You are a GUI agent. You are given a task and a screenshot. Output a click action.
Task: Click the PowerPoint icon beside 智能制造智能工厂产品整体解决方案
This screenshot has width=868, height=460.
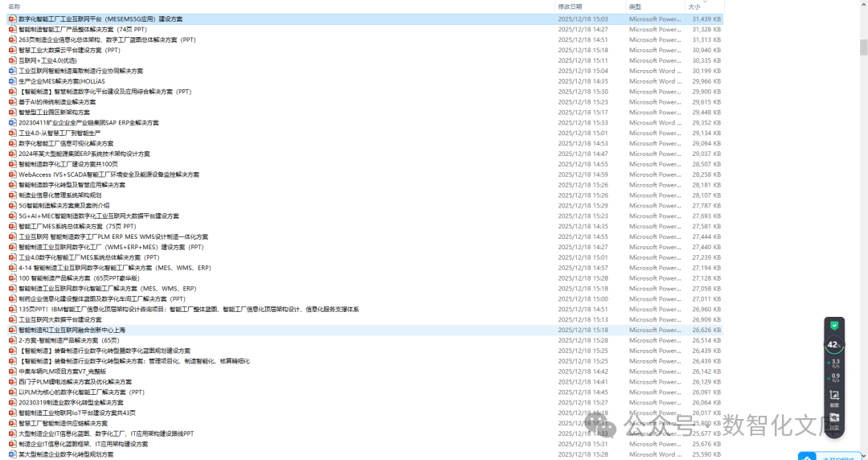pos(13,30)
